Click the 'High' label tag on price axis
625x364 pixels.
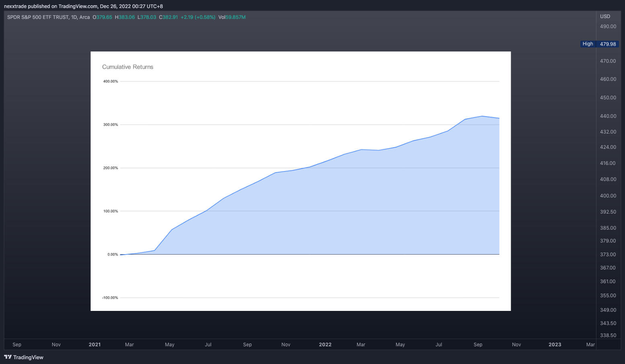click(x=588, y=44)
